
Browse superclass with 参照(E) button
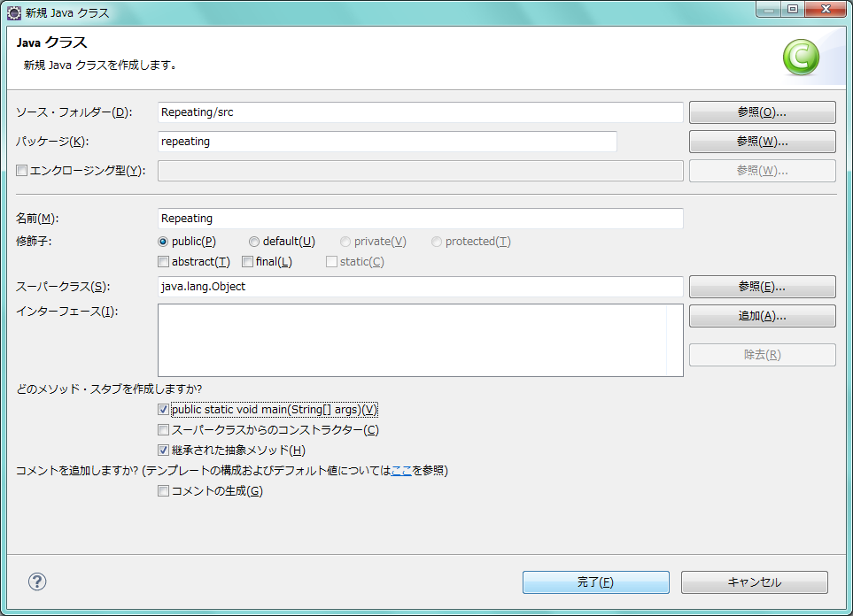tap(762, 287)
